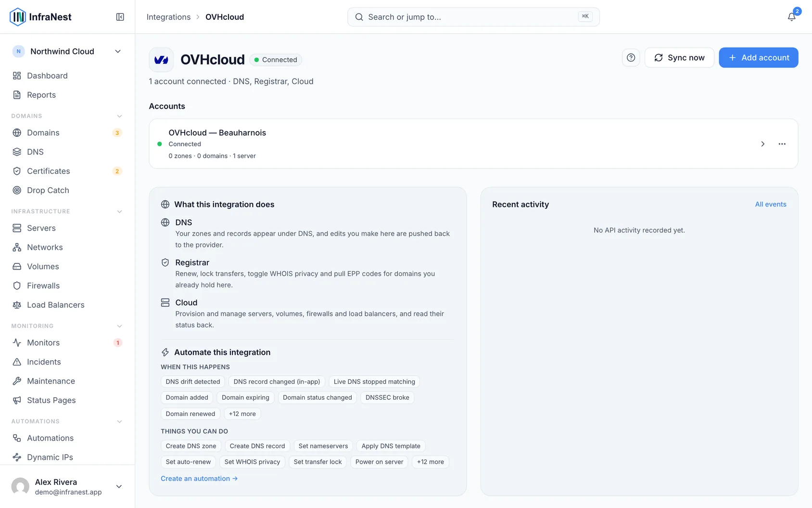This screenshot has width=812, height=508.
Task: Click the Domain renewed chip
Action: (190, 414)
